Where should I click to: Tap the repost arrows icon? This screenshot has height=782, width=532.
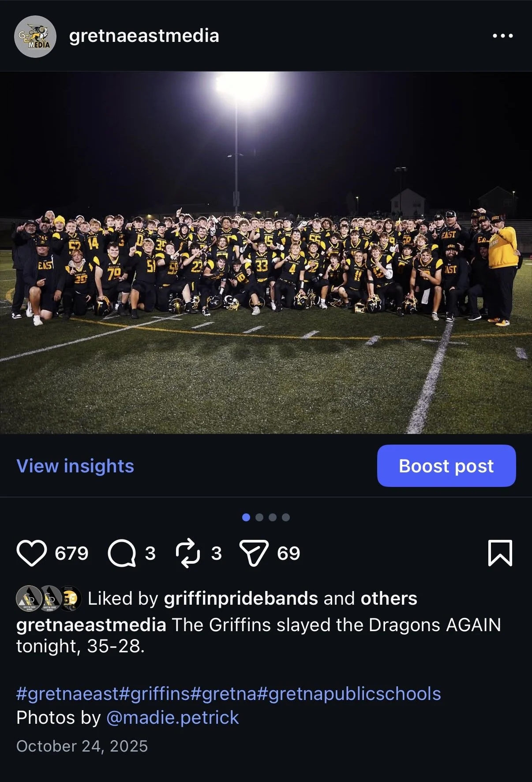point(188,553)
